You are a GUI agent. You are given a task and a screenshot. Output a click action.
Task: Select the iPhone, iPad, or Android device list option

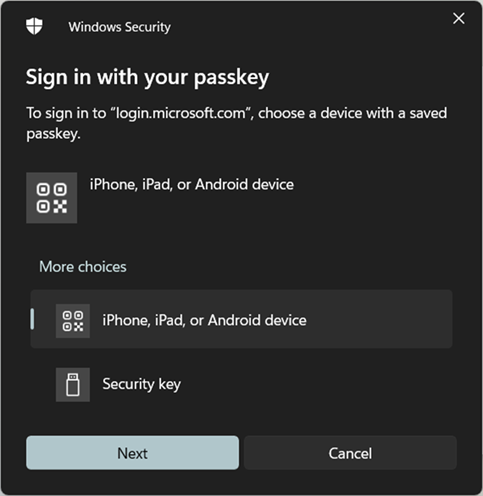coord(241,319)
